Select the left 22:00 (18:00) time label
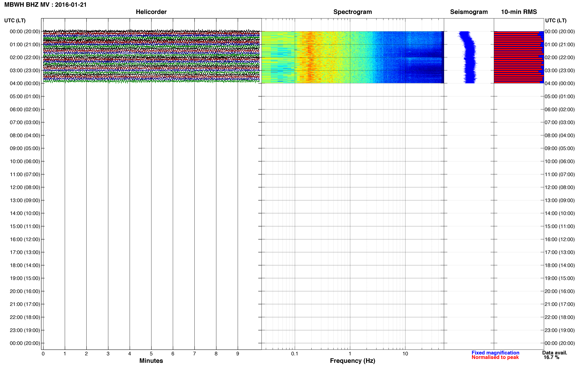The image size is (588, 368). click(25, 317)
